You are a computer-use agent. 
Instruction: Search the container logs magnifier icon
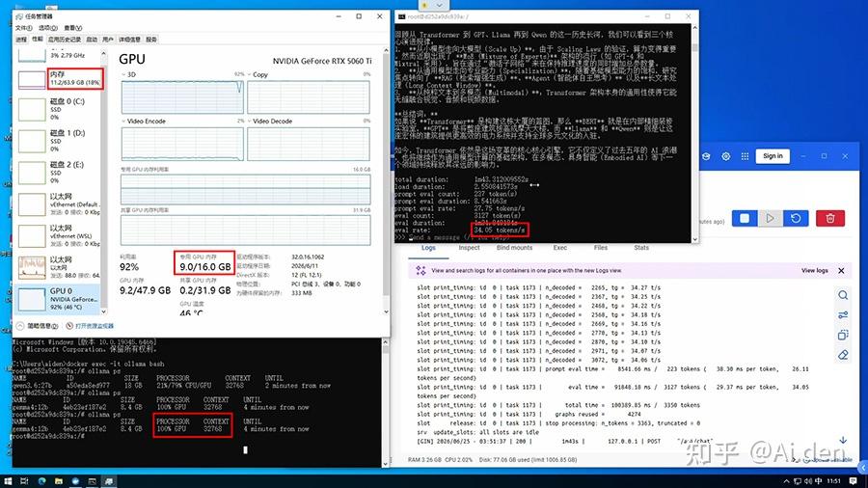tap(843, 295)
